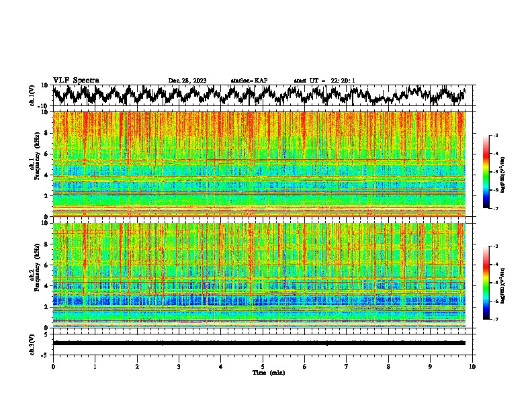
Task: Click the ch.1 voltage waveform plot
Action: pyautogui.click(x=262, y=95)
